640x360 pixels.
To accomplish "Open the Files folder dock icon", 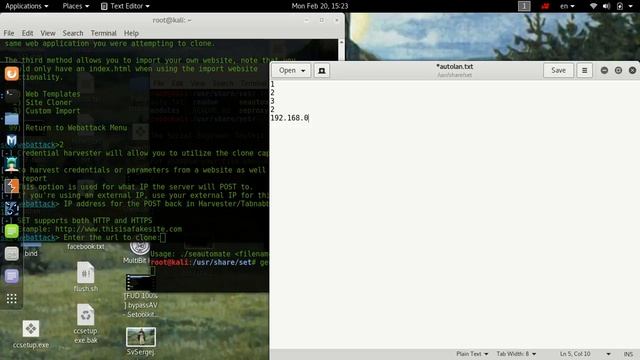I will coord(11,119).
